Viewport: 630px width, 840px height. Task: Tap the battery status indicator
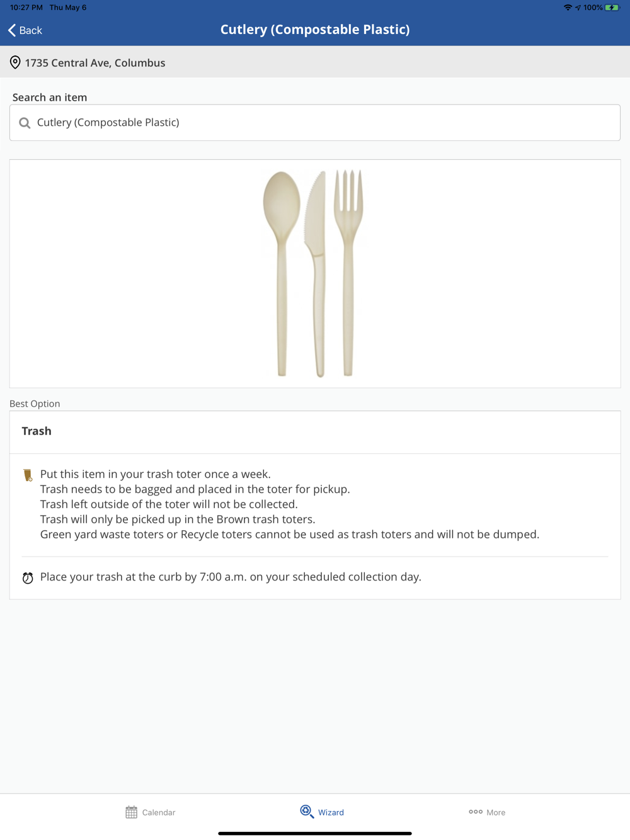612,8
